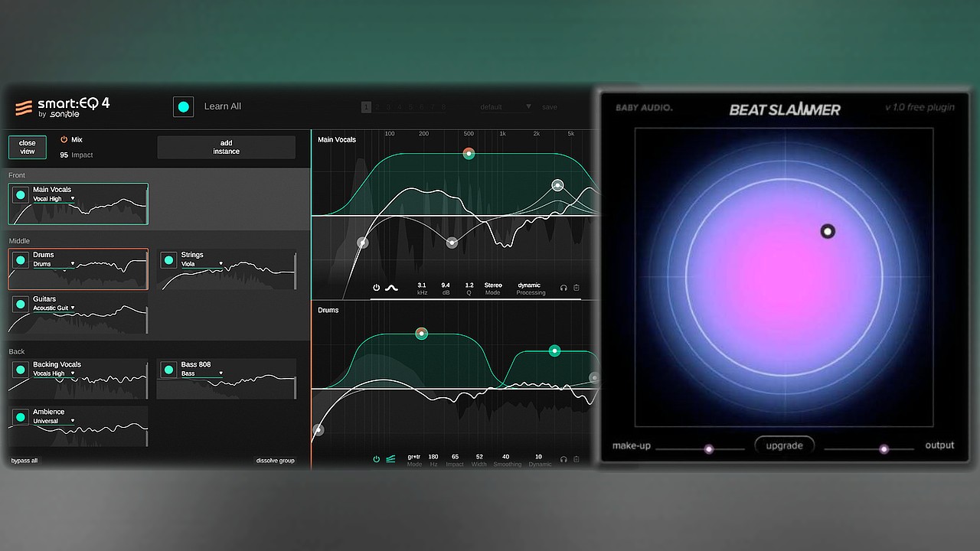Viewport: 980px width, 551px height.
Task: Open the Vocal High profile dropdown for Main Vocals
Action: tap(54, 199)
